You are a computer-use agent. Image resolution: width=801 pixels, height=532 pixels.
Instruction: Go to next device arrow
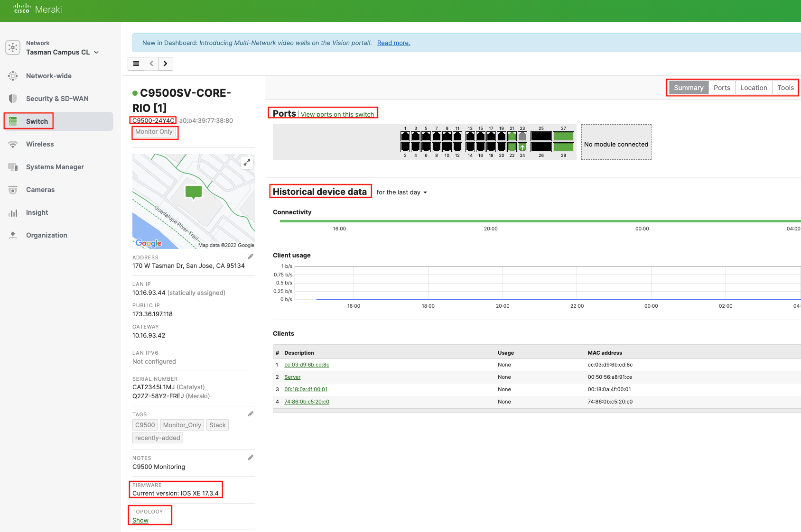pyautogui.click(x=165, y=64)
